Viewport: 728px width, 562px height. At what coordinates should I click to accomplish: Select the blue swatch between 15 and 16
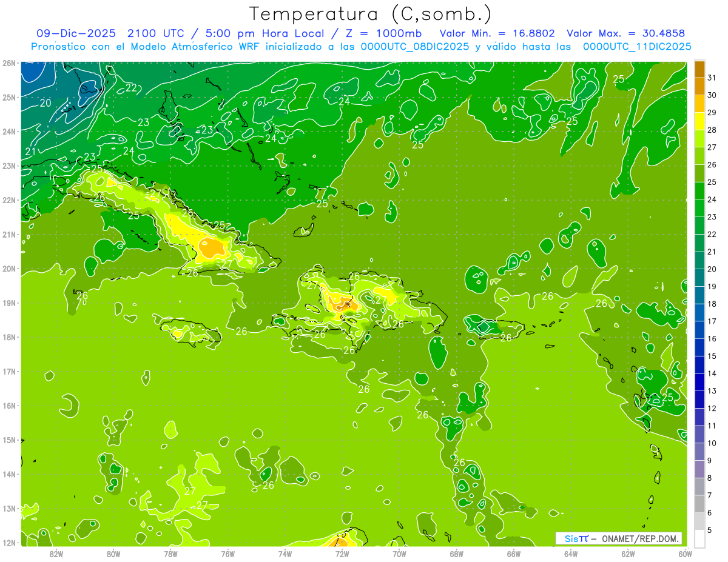(699, 347)
